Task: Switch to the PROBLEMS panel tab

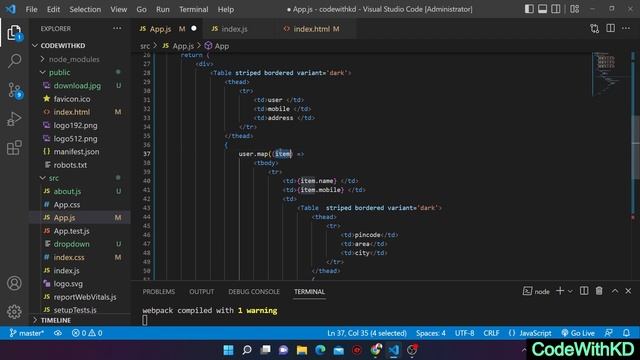Action: [x=159, y=291]
